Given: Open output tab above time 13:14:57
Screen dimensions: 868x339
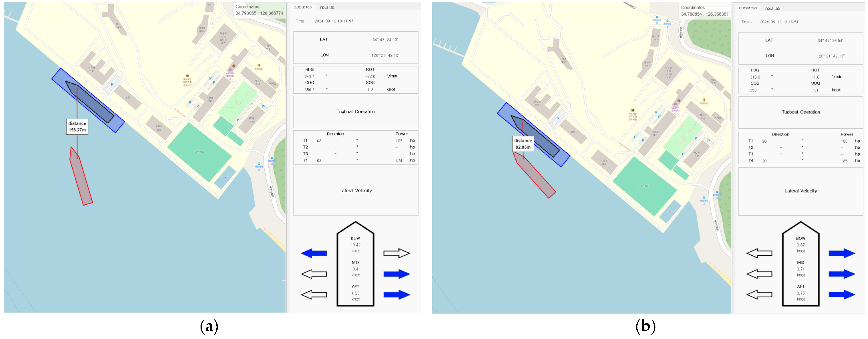Looking at the screenshot, I should tap(302, 7).
